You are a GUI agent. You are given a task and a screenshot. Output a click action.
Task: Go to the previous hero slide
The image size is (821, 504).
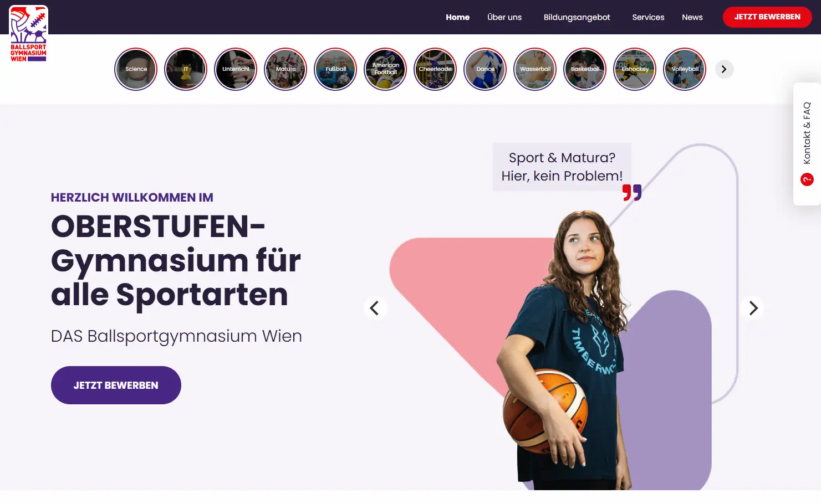tap(375, 308)
